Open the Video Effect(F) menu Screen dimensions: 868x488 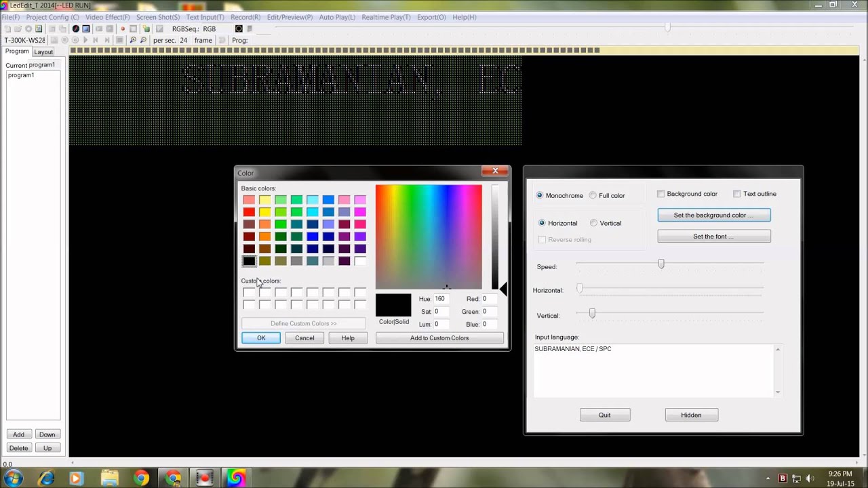click(x=107, y=17)
